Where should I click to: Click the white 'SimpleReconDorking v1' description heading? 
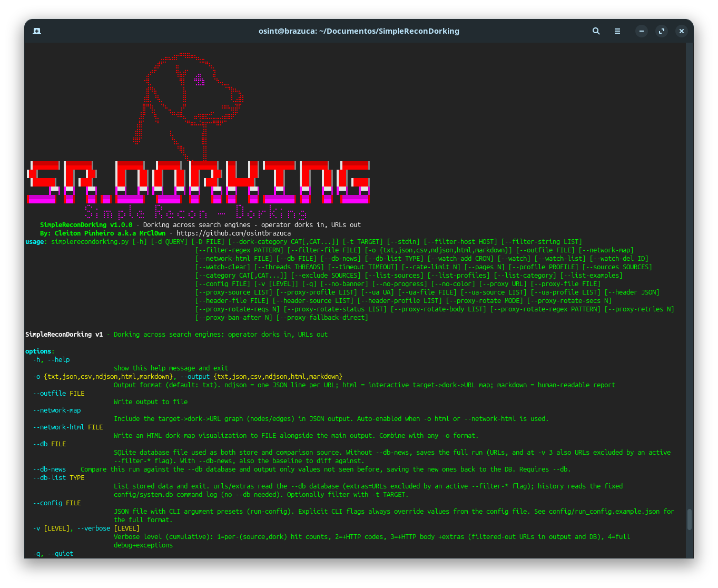(x=64, y=335)
